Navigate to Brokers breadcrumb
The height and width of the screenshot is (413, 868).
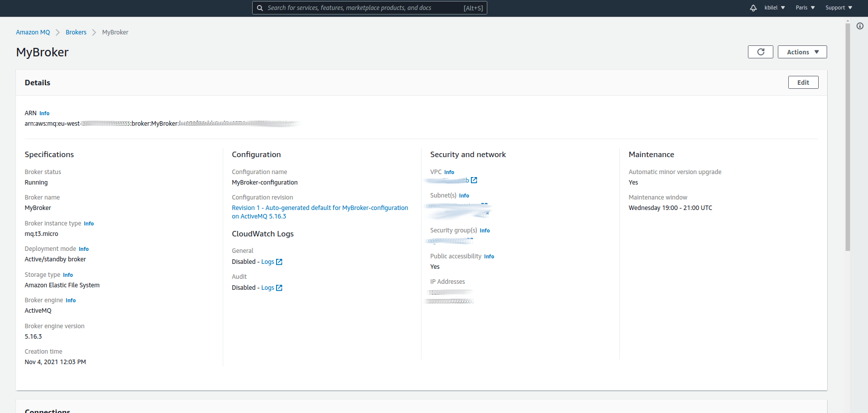click(76, 32)
